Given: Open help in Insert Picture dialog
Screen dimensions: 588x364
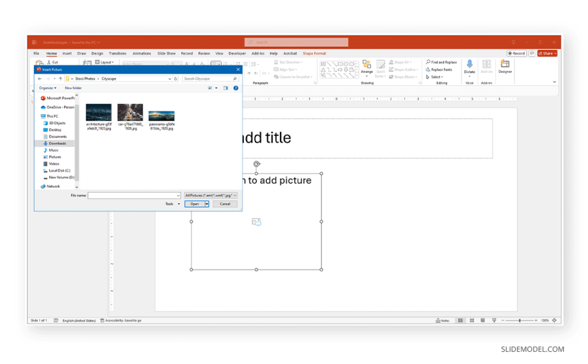Looking at the screenshot, I should [236, 88].
